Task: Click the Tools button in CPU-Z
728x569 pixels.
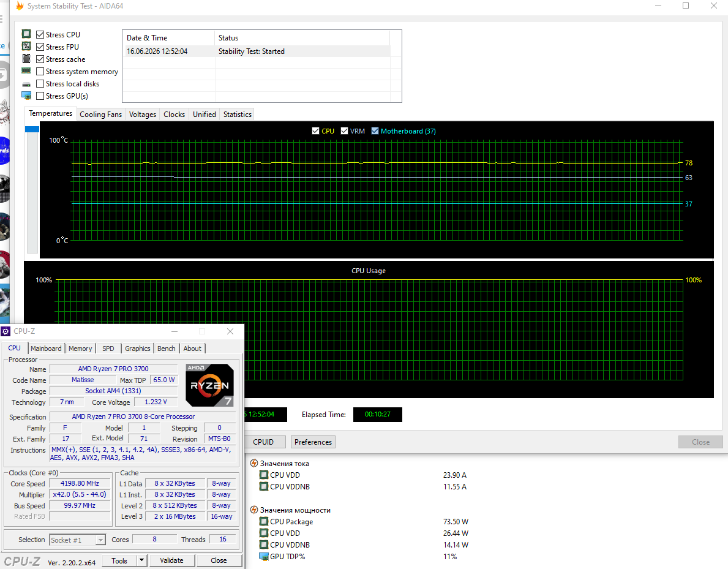Action: [x=119, y=560]
